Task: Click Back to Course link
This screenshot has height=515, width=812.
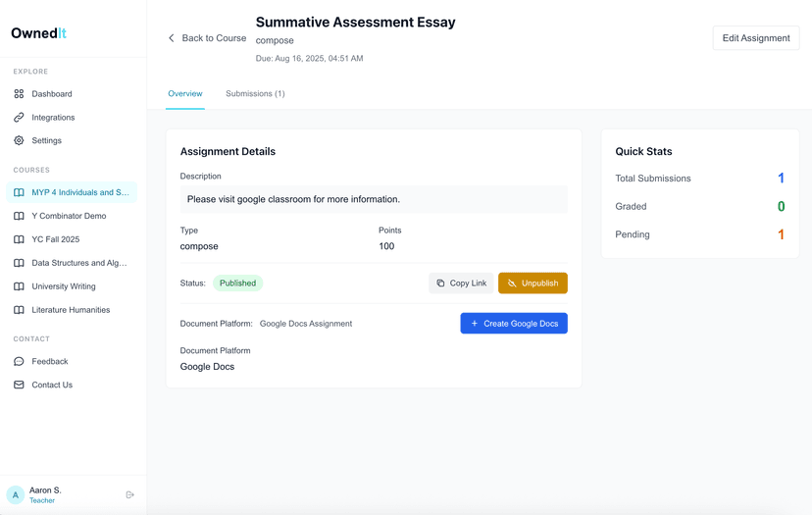Action: coord(207,38)
